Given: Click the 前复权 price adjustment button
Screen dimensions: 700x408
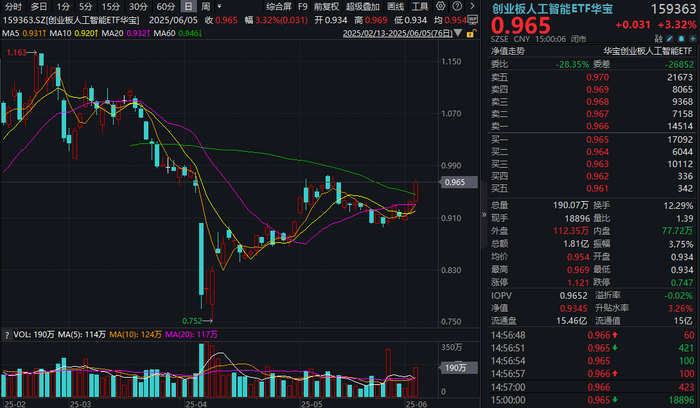Looking at the screenshot, I should coord(326,6).
